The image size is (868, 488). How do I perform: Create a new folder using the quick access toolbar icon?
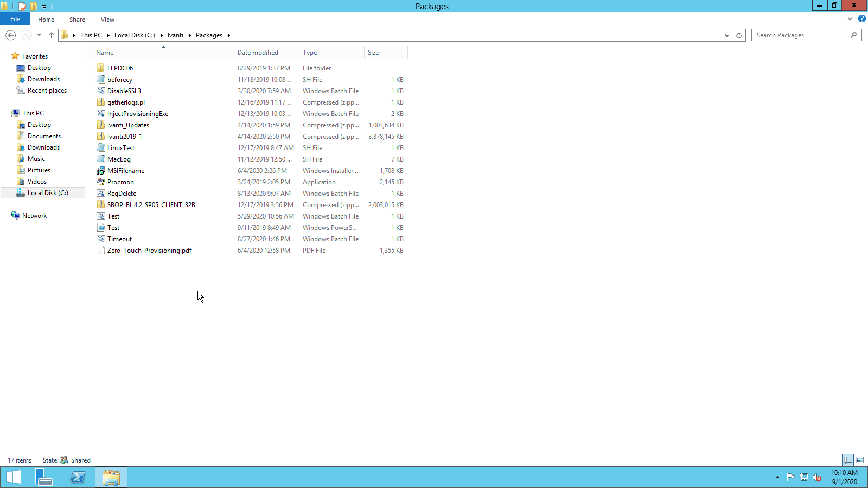(x=33, y=6)
